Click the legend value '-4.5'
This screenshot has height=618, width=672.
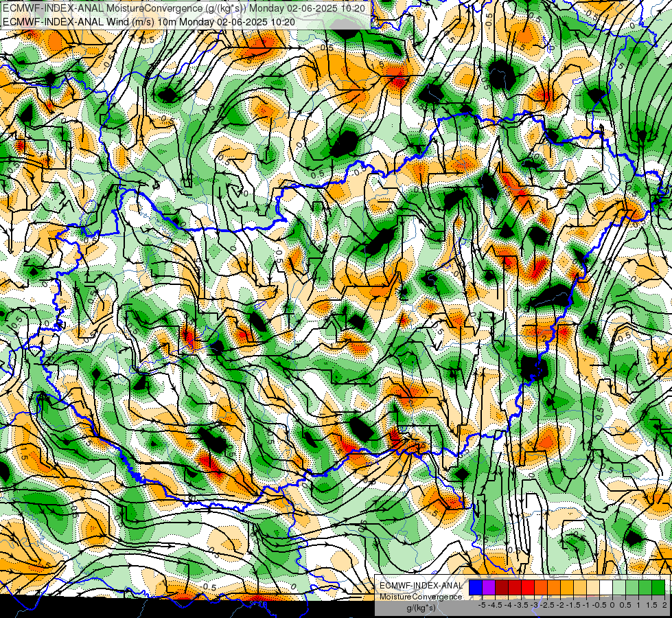click(x=495, y=605)
